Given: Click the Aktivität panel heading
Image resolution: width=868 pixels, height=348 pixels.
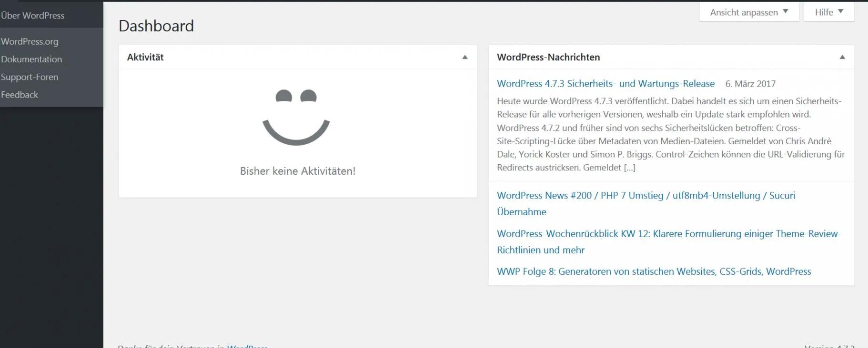Looking at the screenshot, I should [x=145, y=57].
